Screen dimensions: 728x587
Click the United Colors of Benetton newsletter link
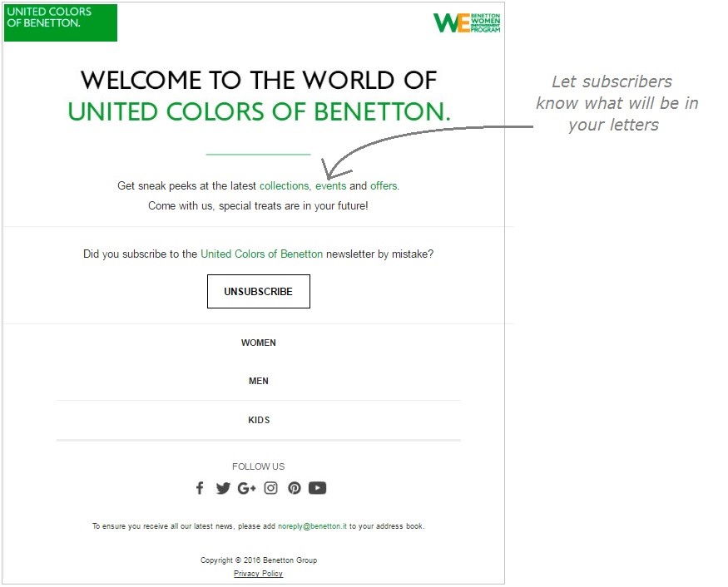(261, 254)
